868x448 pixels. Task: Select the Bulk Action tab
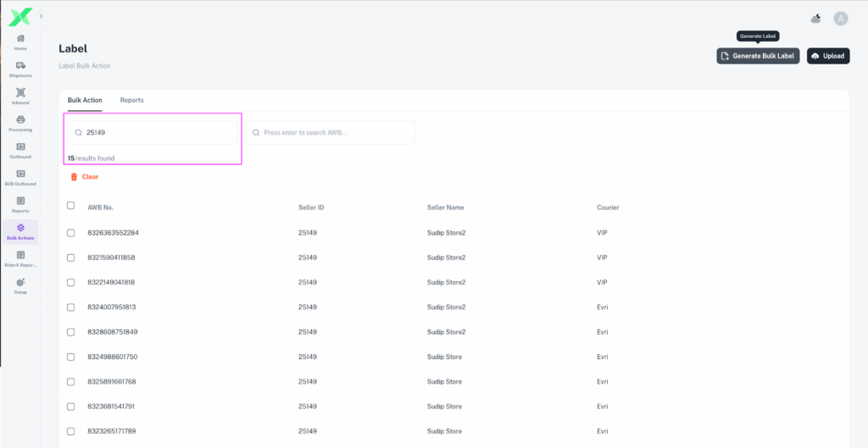click(x=85, y=100)
